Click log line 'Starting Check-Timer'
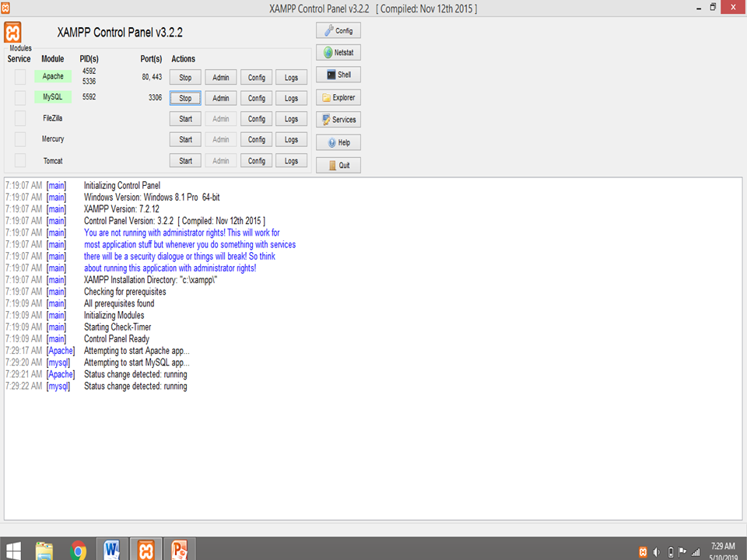 click(x=117, y=327)
